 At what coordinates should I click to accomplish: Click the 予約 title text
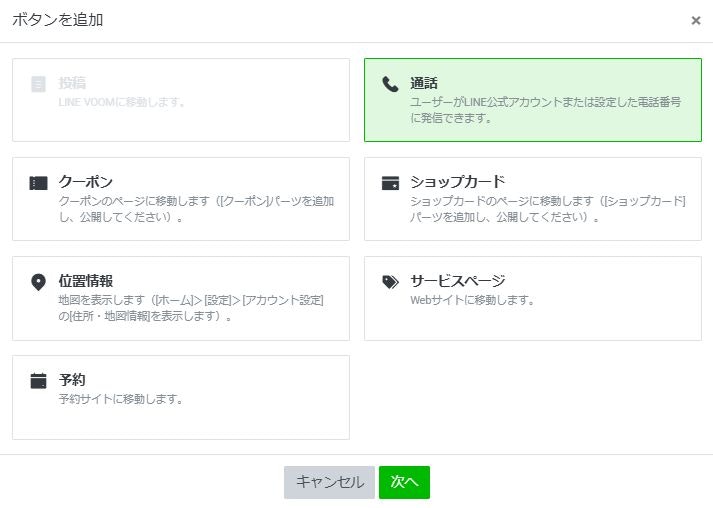72,380
